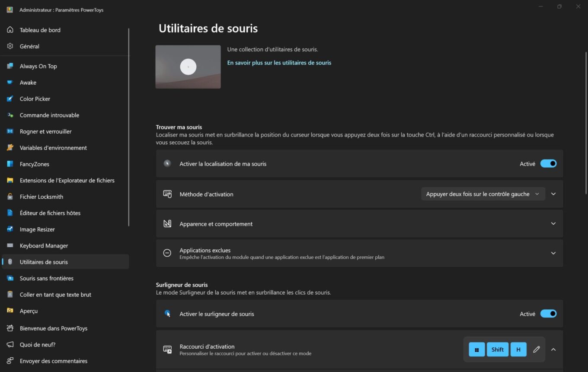Click the Keyboard Manager icon

[x=10, y=245]
